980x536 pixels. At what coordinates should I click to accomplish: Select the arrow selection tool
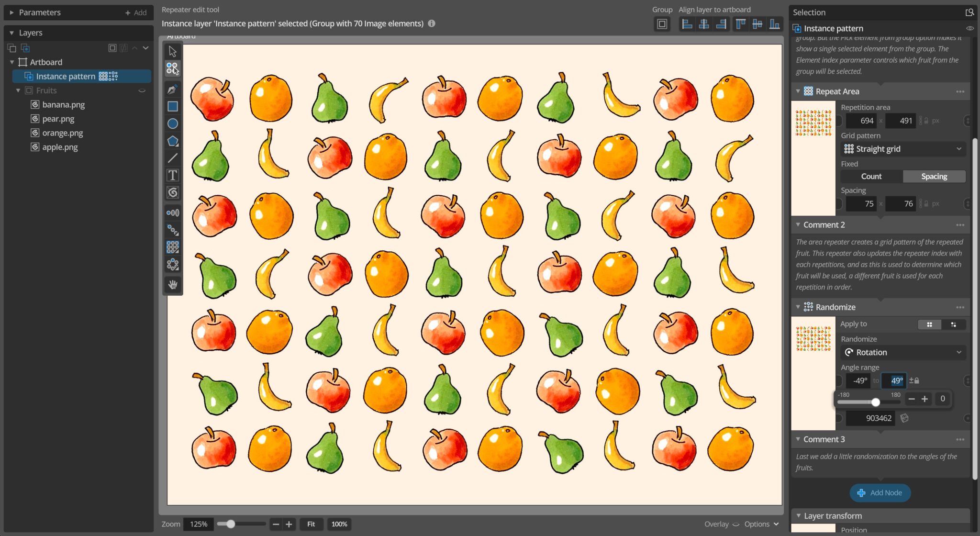(172, 51)
